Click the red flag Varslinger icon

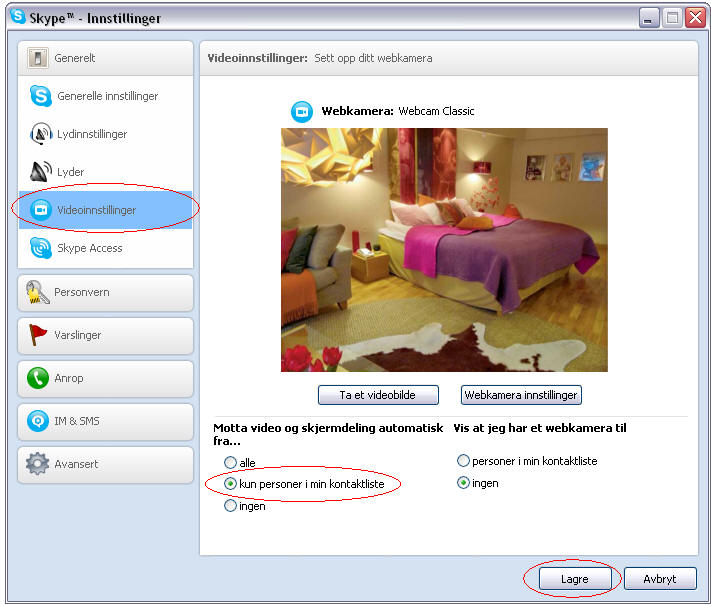click(x=38, y=335)
